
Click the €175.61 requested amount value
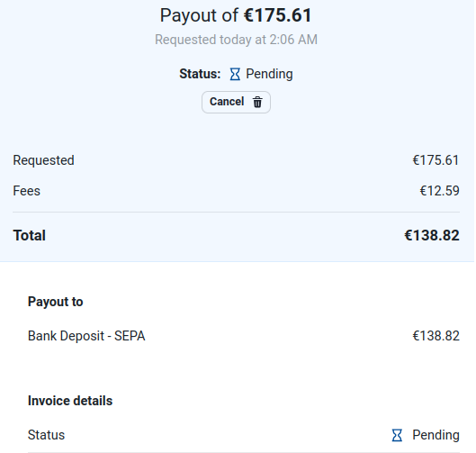pos(436,160)
